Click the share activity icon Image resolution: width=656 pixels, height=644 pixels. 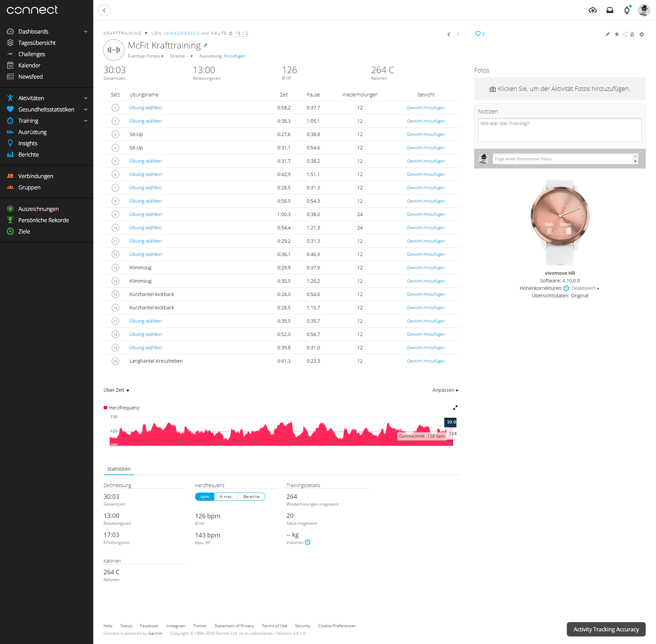point(625,34)
